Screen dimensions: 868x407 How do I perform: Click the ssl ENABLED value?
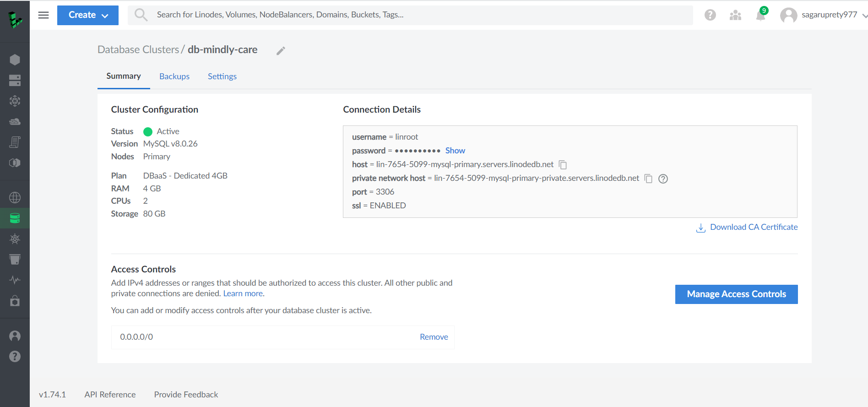[388, 206]
